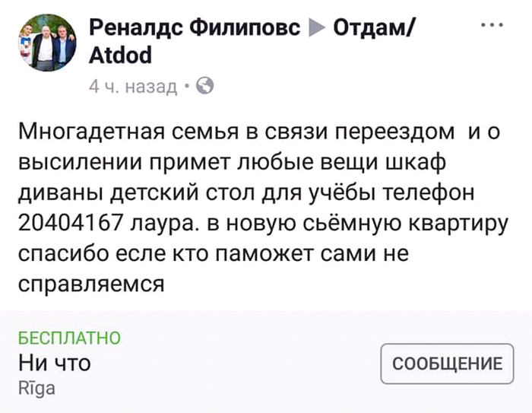Open the Реналдс Филиповс profile name link
Image resolution: width=532 pixels, height=413 pixels.
click(x=195, y=30)
